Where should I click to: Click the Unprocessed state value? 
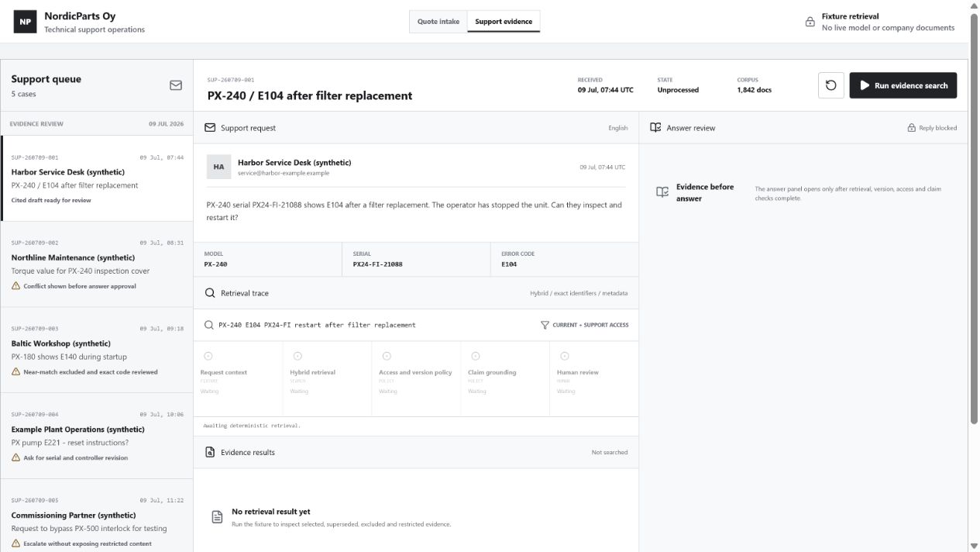tap(678, 90)
